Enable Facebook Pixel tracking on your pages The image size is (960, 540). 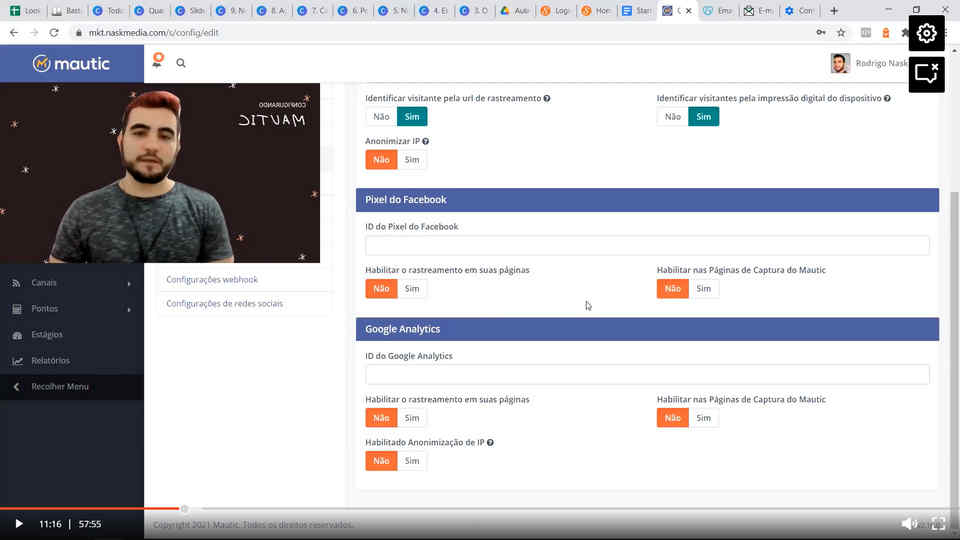pyautogui.click(x=411, y=289)
